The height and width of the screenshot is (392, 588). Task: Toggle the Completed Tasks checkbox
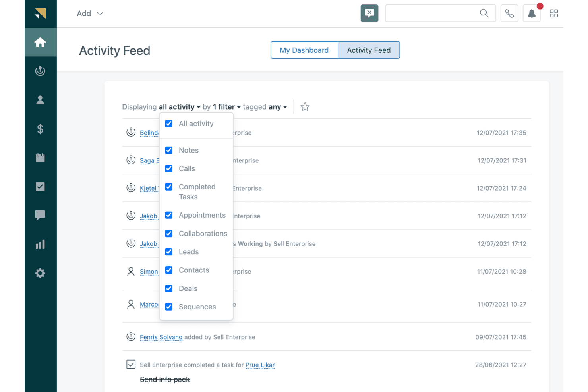coord(169,187)
